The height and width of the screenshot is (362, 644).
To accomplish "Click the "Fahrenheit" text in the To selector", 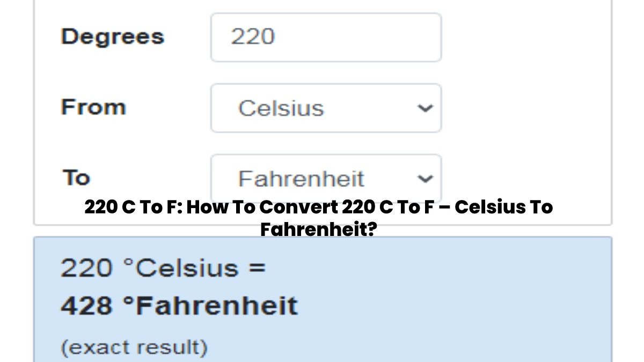I will click(301, 179).
